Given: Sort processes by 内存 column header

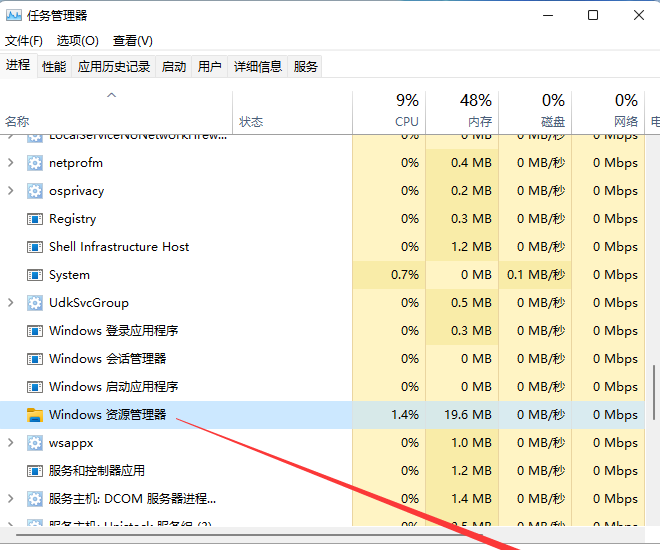Looking at the screenshot, I should pos(475,111).
